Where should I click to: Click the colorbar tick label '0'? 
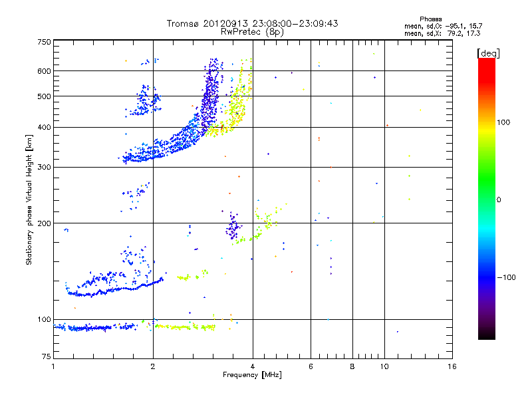click(x=498, y=200)
